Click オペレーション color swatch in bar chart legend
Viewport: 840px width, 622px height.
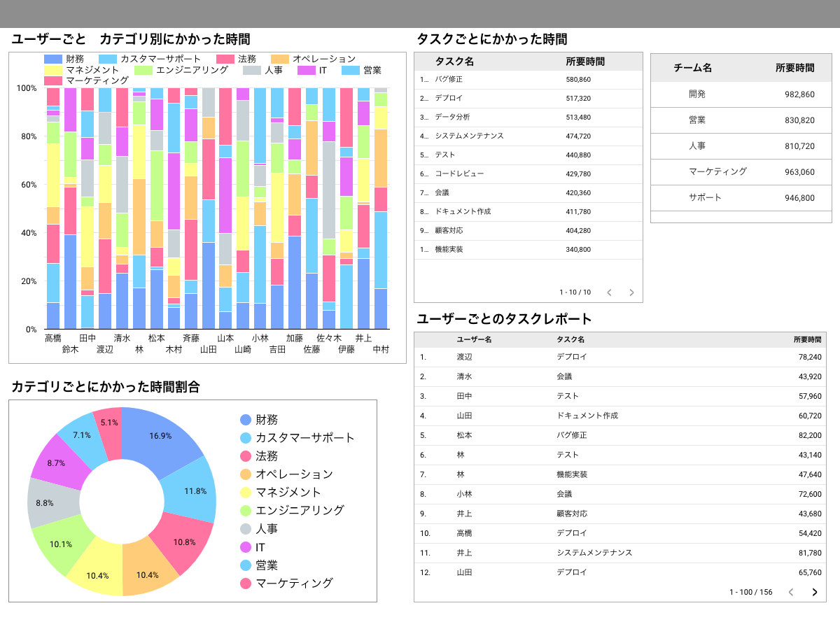pos(279,59)
